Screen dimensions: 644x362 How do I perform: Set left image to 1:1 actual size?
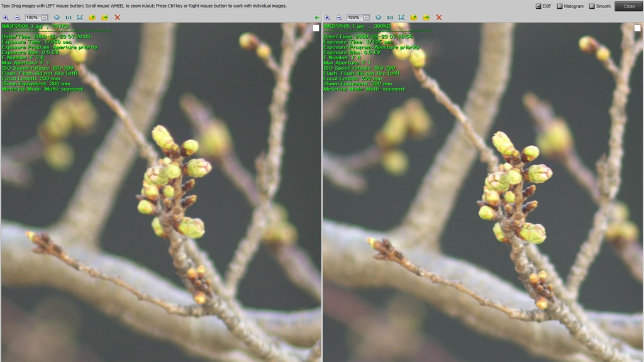point(68,18)
